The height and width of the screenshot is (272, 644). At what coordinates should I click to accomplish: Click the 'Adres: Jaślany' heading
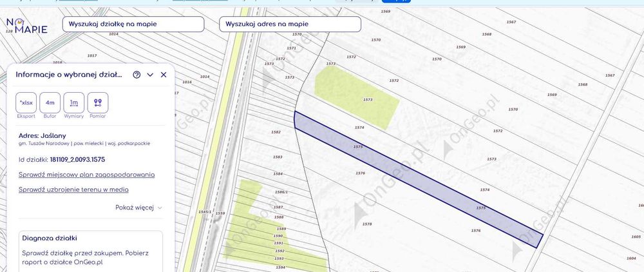(43, 135)
